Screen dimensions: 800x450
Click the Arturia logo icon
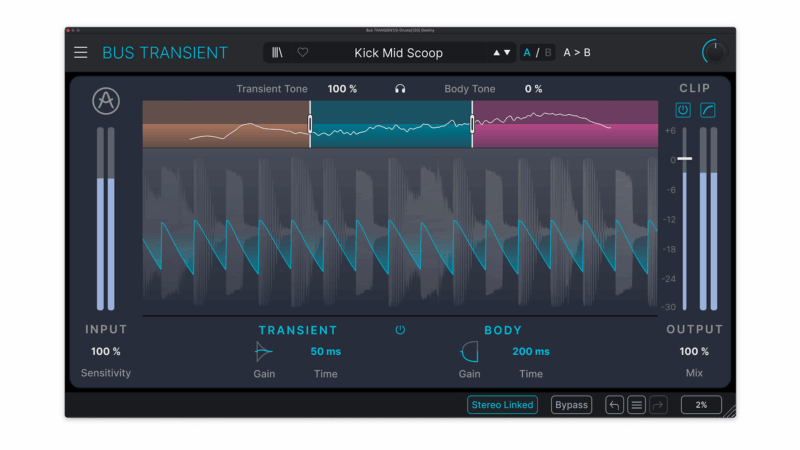tap(105, 101)
